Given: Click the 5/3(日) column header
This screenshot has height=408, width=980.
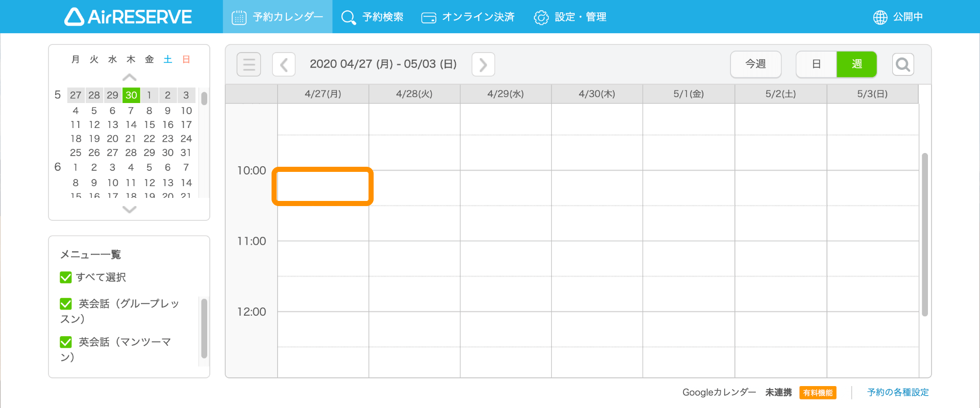Looking at the screenshot, I should pos(872,94).
